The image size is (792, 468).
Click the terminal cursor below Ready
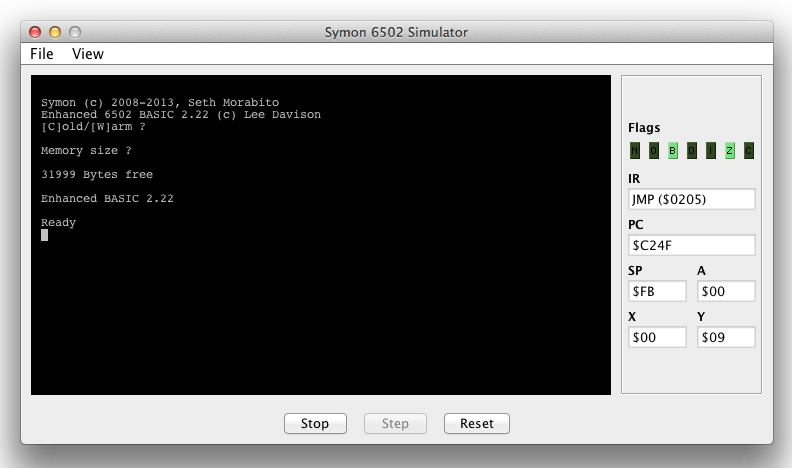pos(44,235)
